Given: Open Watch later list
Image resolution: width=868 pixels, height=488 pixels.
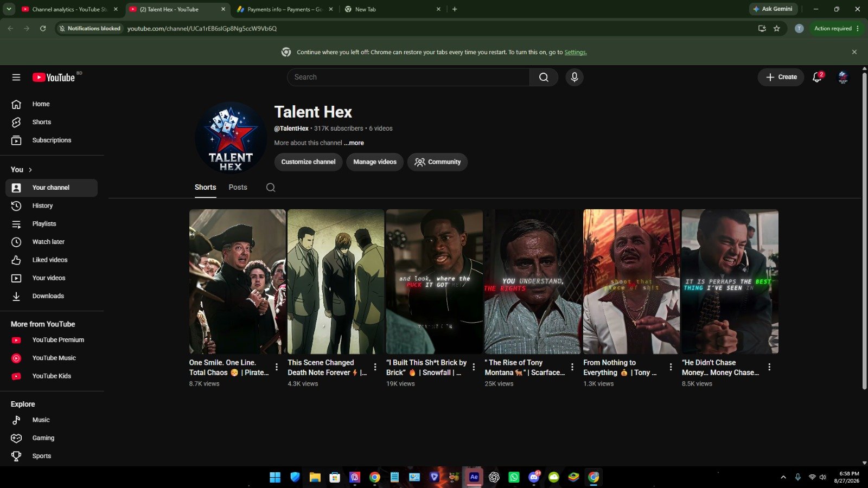Looking at the screenshot, I should pos(52,242).
